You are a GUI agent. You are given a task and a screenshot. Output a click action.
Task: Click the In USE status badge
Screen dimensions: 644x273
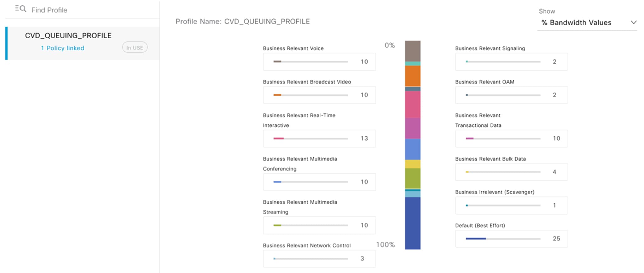[x=135, y=48]
